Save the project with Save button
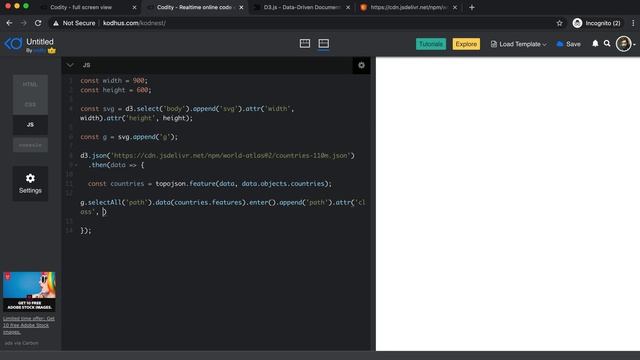The image size is (640, 360). tap(569, 44)
